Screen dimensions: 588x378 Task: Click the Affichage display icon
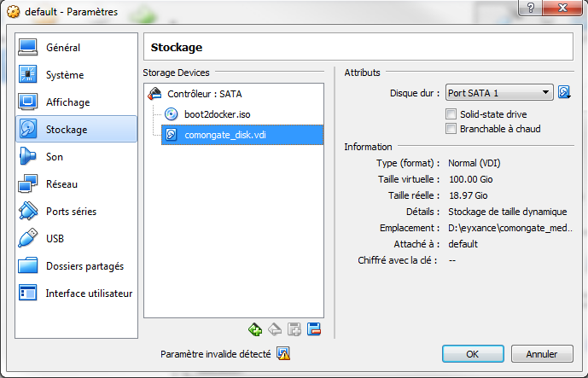[28, 102]
